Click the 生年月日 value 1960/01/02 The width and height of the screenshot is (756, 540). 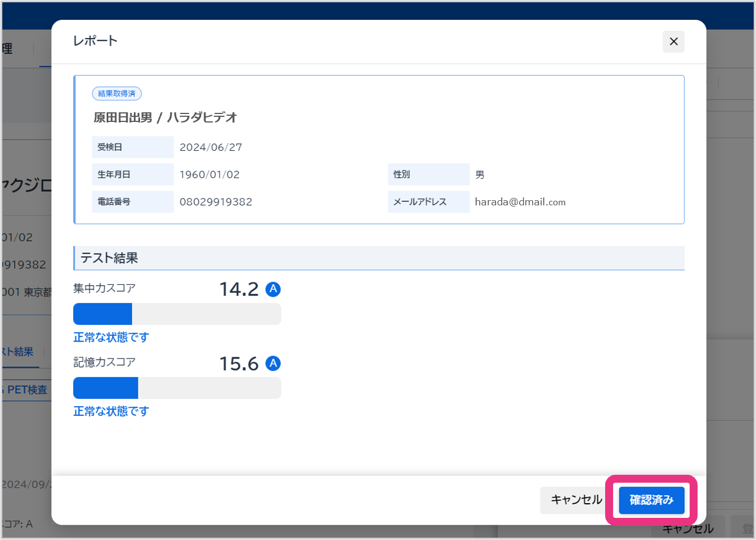coord(210,175)
